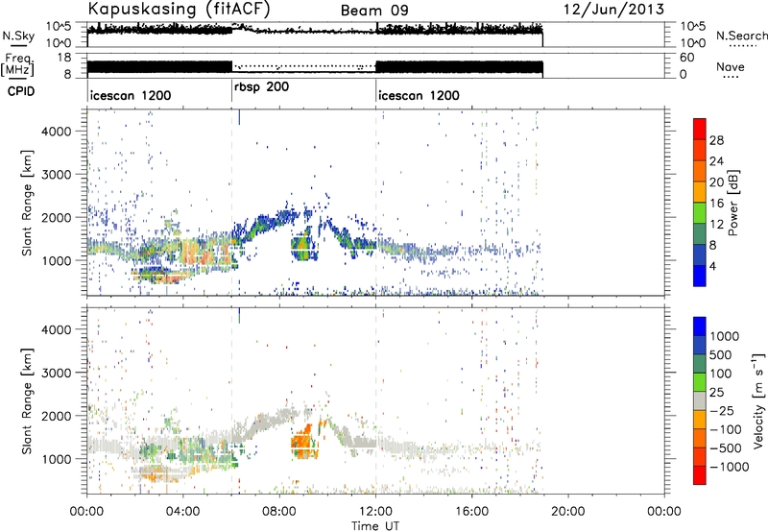Click the '1000' tick on the Velocity scale
768x532 pixels.
[x=724, y=336]
